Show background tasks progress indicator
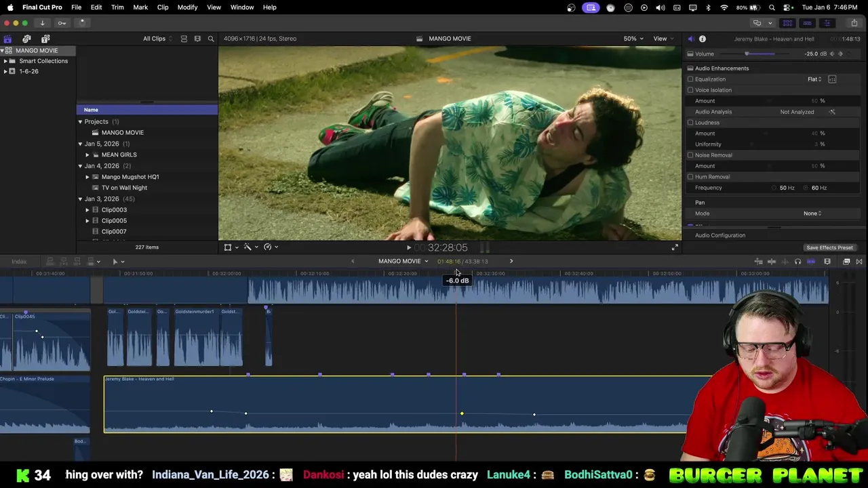868x488 pixels. click(x=82, y=23)
